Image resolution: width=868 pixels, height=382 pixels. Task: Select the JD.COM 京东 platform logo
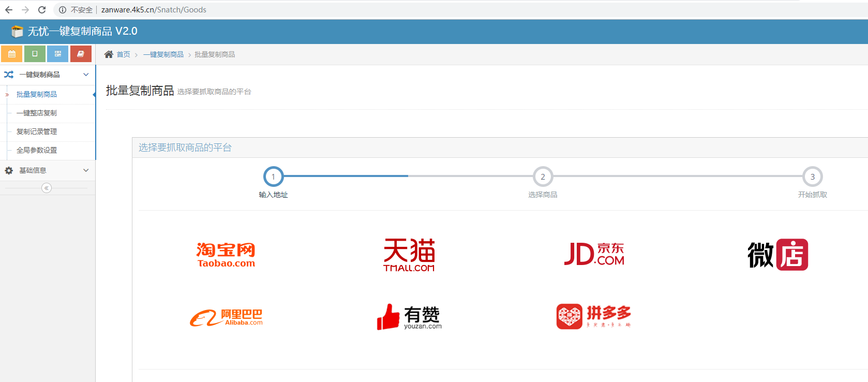[594, 254]
